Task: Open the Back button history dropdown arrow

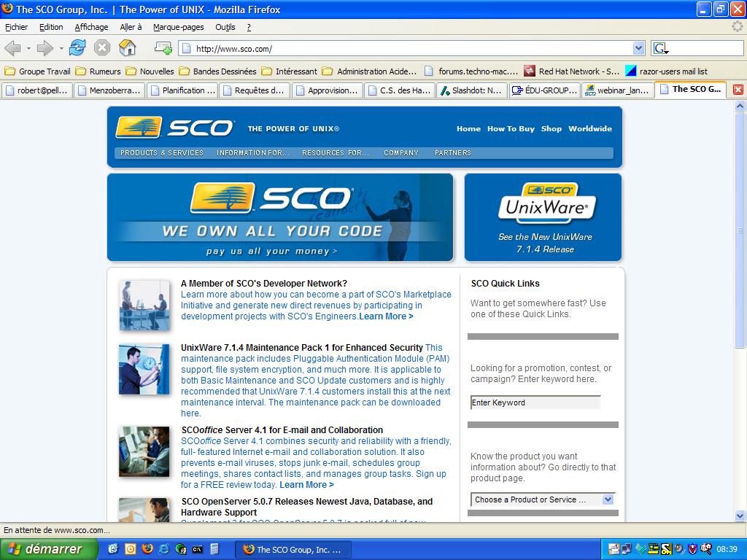Action: tap(28, 48)
